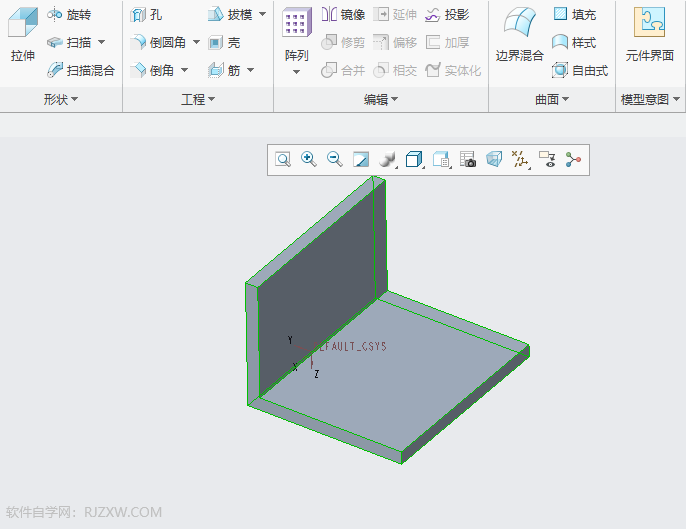Toggle perspective view in graphics toolbar

click(x=494, y=159)
